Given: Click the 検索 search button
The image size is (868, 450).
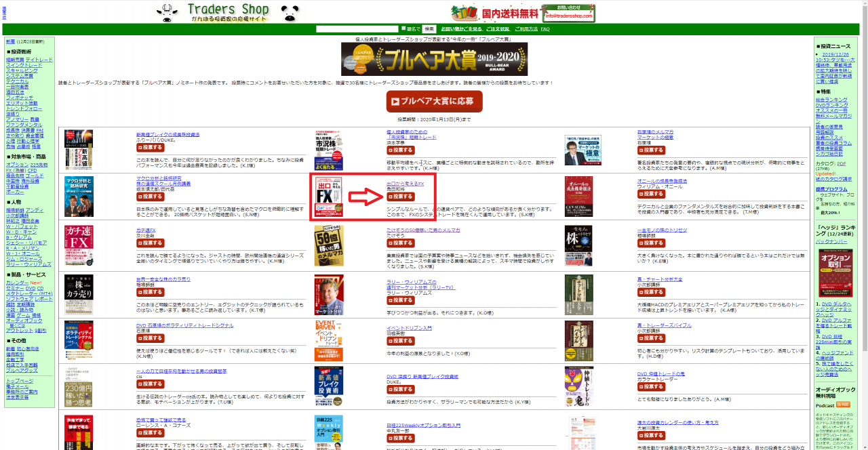Looking at the screenshot, I should coord(429,29).
